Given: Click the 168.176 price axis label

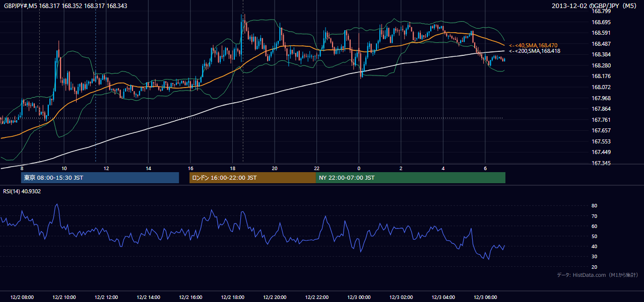Looking at the screenshot, I should [601, 76].
